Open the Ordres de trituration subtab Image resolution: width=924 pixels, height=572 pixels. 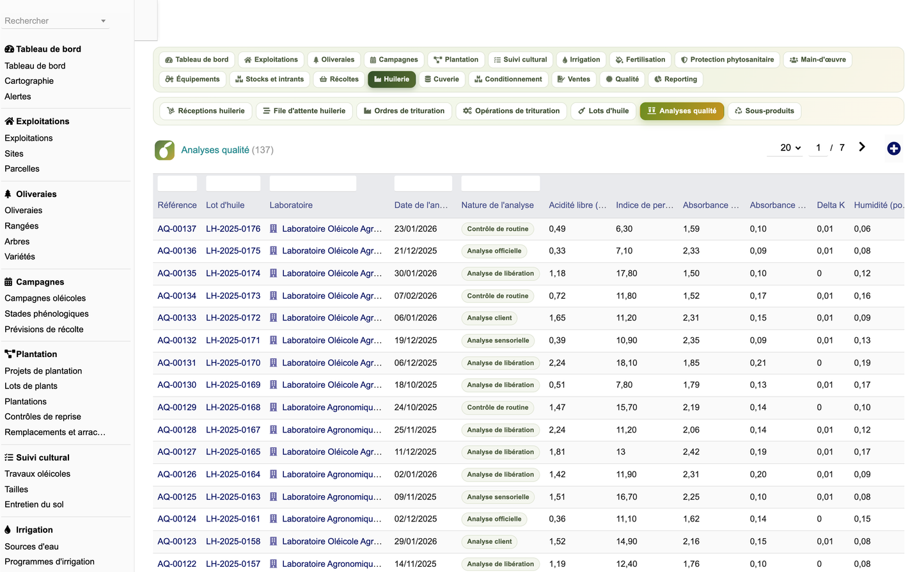pyautogui.click(x=404, y=111)
